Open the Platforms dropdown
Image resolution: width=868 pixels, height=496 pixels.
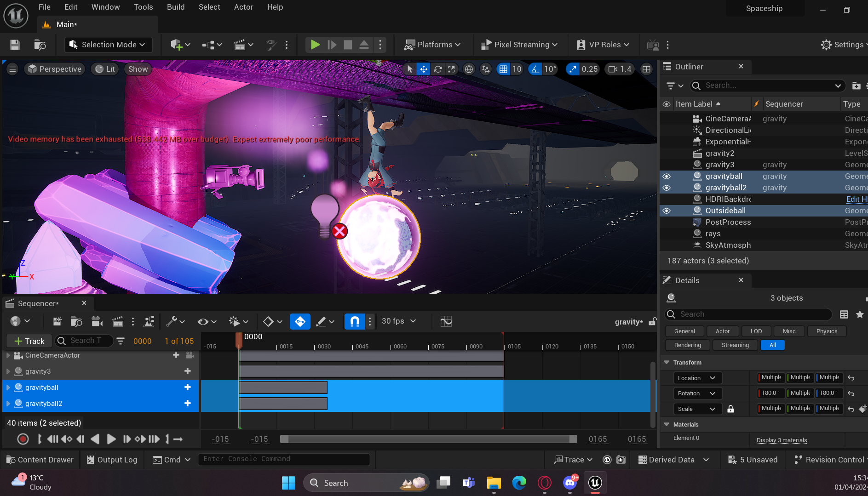coord(432,45)
